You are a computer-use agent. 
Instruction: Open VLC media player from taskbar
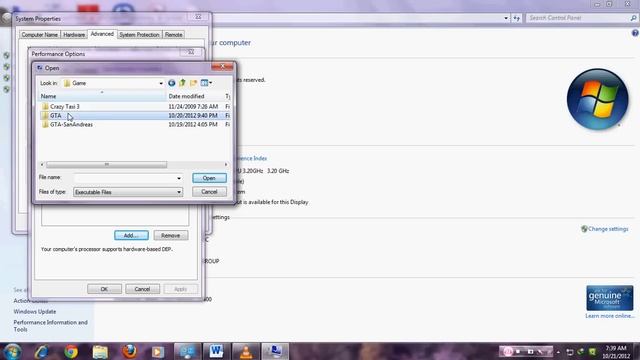pyautogui.click(x=246, y=351)
